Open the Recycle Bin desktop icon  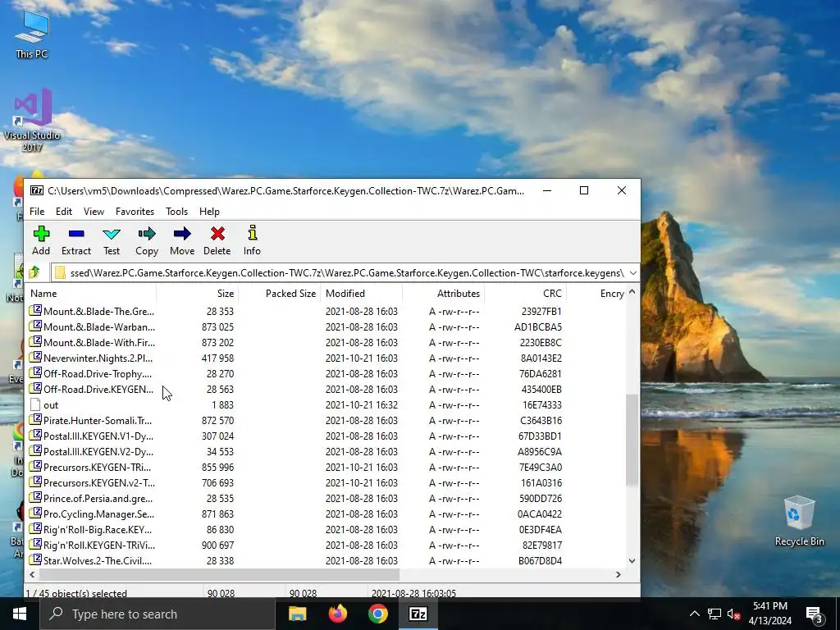799,521
